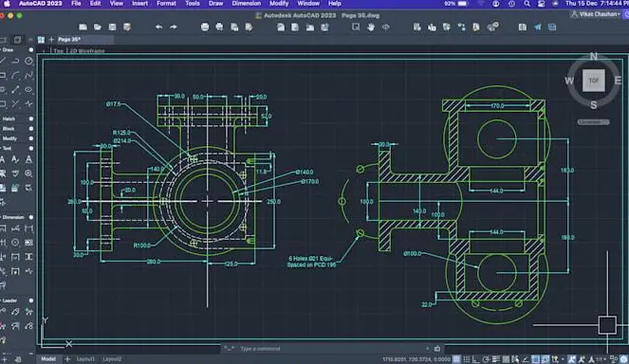Screen dimensions: 629x364
Task: Click the 6 Holes Ø21 Equi-Spaced annotation text
Action: [312, 262]
